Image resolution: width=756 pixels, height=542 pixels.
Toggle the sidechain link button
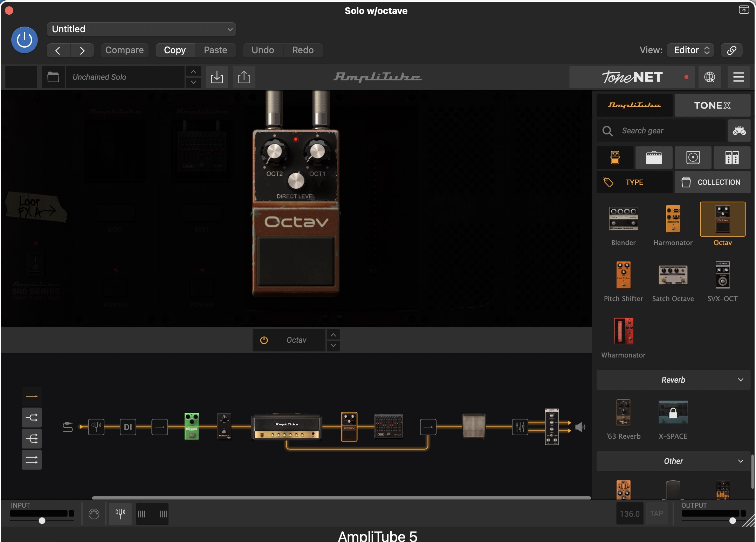click(x=731, y=50)
